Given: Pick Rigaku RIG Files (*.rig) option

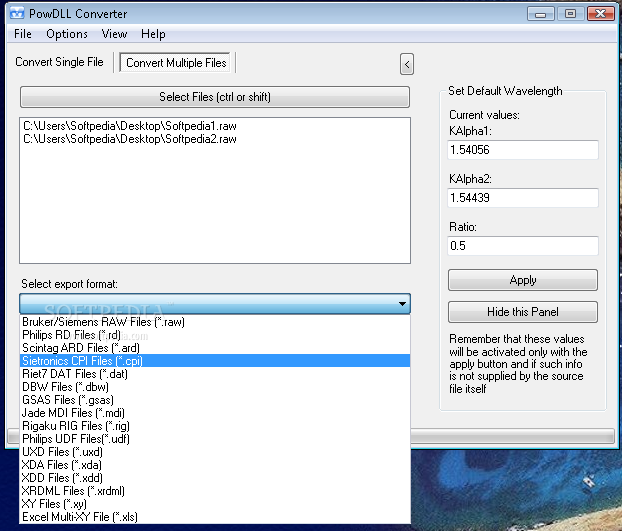Looking at the screenshot, I should click(215, 426).
